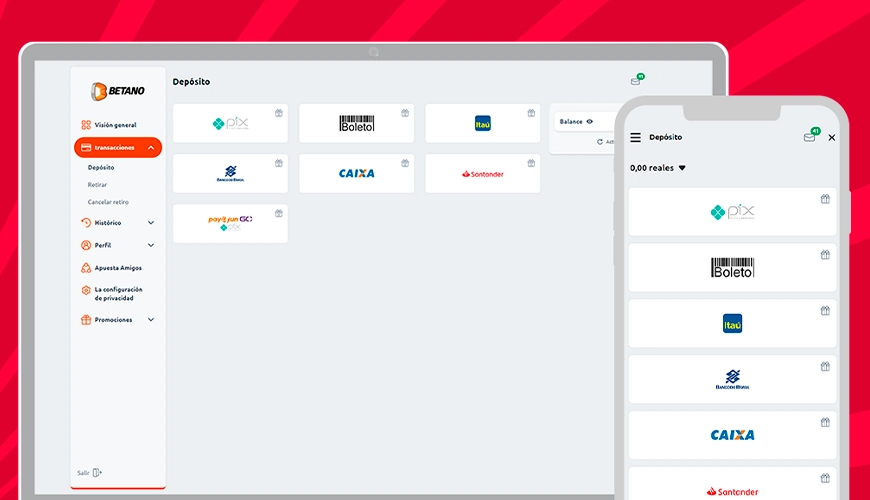
Task: Click gift icon on laptop Santander card
Action: [531, 163]
